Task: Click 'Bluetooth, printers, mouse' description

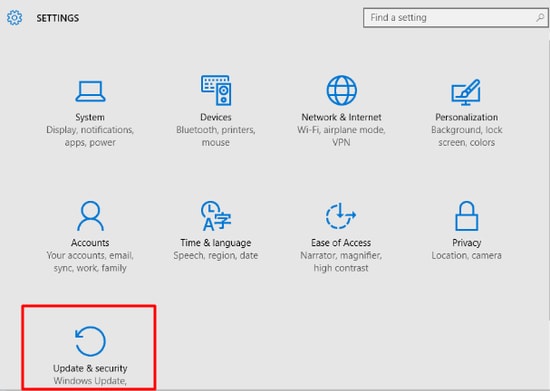Action: (216, 136)
